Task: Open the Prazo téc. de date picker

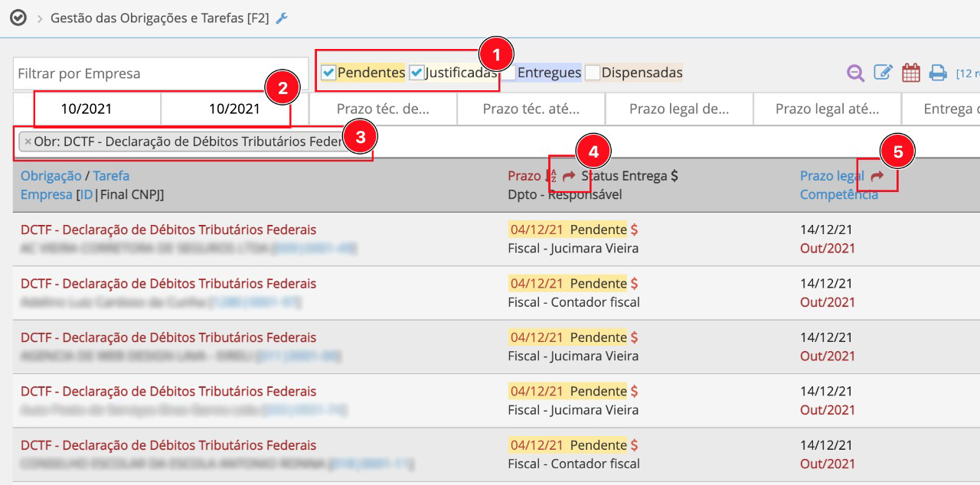Action: [x=383, y=109]
